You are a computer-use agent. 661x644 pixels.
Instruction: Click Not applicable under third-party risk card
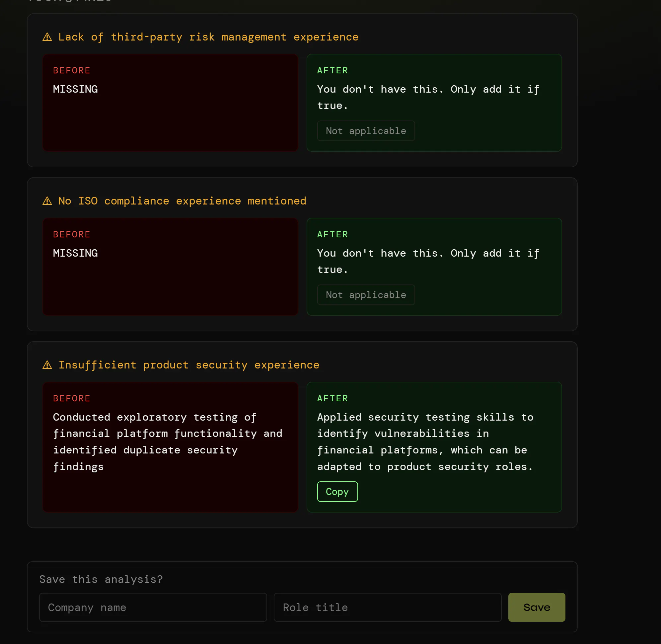[x=366, y=131]
